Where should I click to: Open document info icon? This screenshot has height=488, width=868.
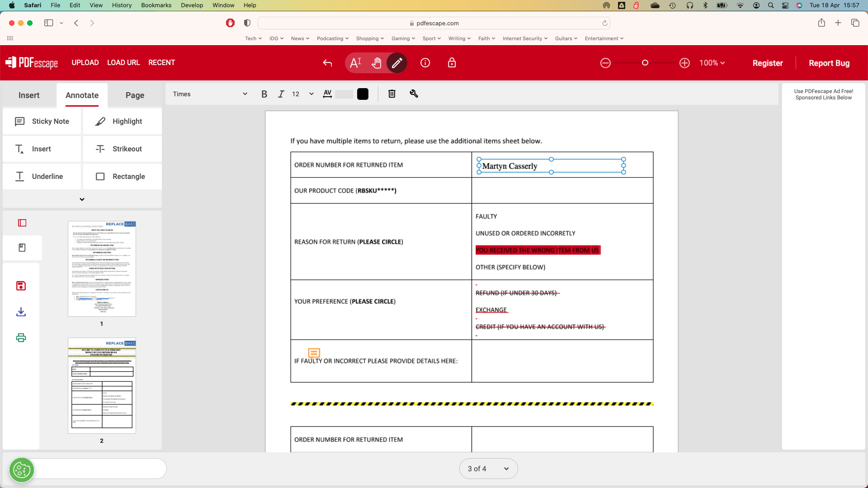coord(425,63)
